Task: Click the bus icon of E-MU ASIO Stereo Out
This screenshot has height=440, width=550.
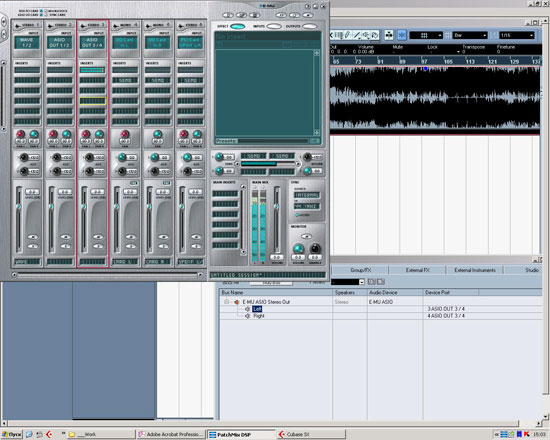Action: pyautogui.click(x=236, y=302)
